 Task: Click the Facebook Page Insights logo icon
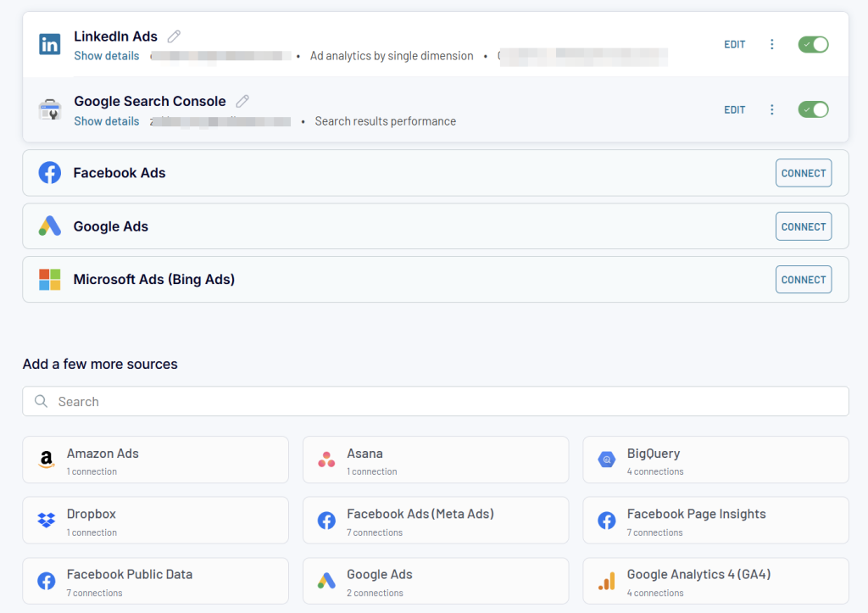coord(607,520)
